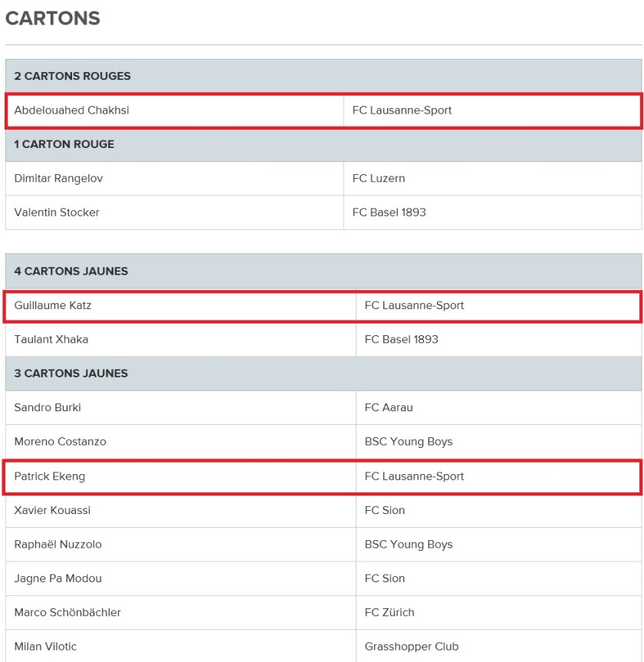Click FC Luzern team name
The width and height of the screenshot is (644, 662).
click(x=379, y=178)
